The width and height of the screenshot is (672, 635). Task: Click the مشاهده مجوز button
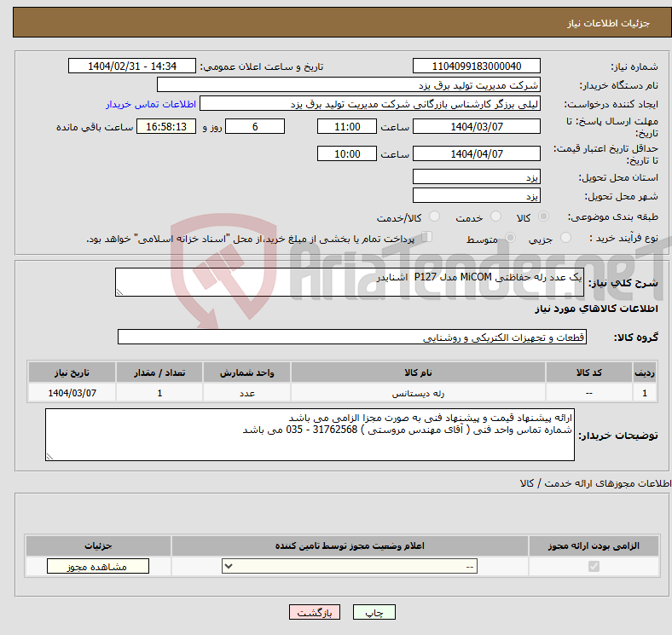(x=98, y=566)
